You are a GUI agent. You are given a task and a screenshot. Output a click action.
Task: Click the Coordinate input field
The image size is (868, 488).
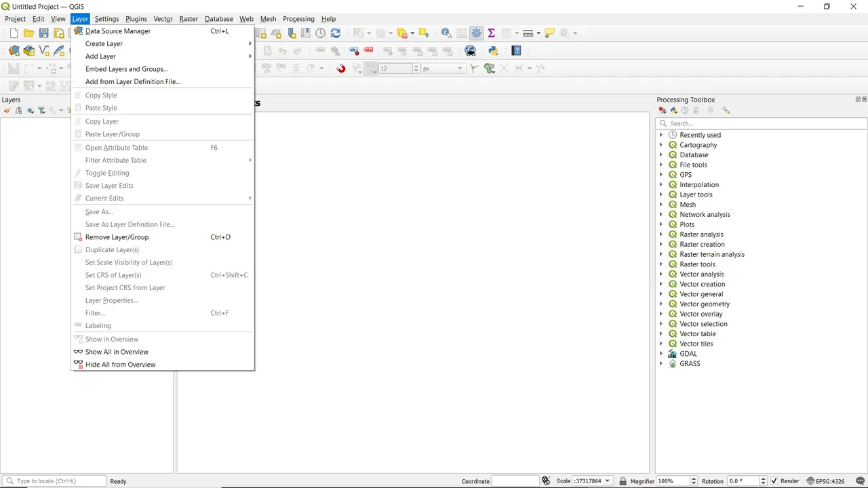point(515,481)
